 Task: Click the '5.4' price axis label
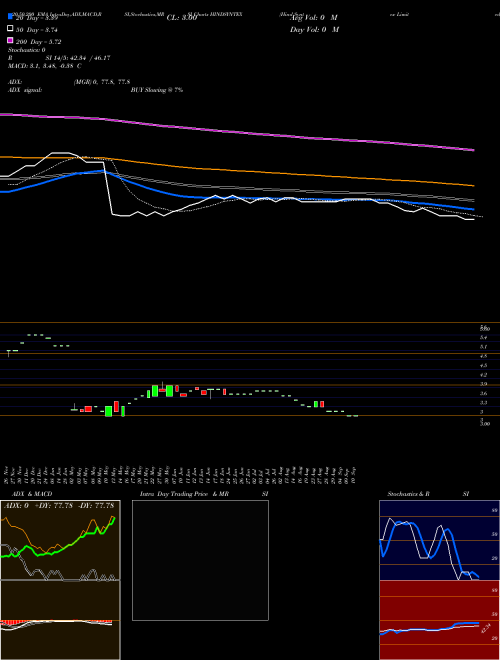point(484,338)
